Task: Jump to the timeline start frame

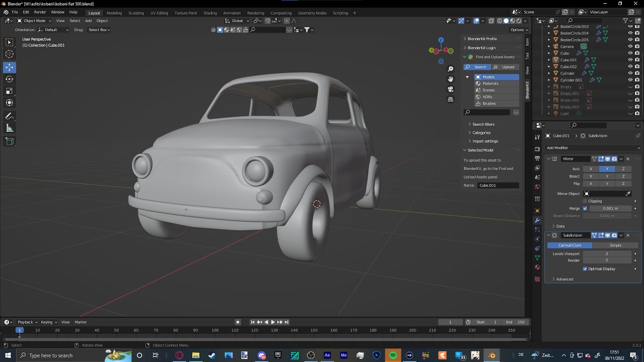Action: 253,322
